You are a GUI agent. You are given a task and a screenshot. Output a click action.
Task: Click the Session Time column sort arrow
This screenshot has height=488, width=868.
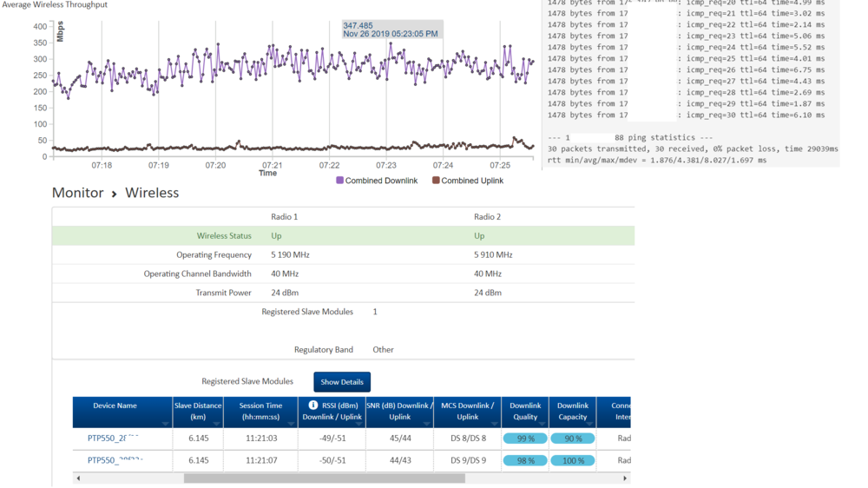(291, 424)
